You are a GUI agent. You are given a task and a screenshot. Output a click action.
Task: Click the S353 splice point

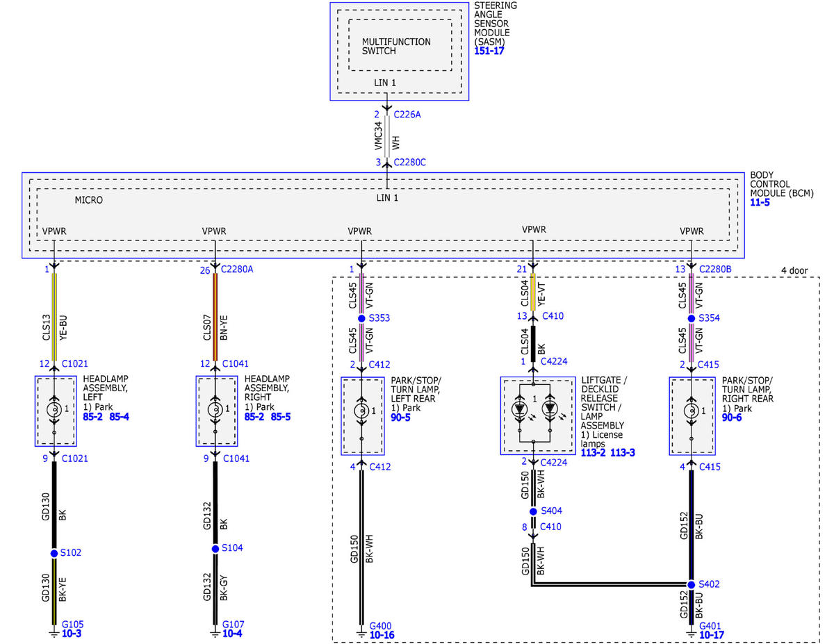361,318
